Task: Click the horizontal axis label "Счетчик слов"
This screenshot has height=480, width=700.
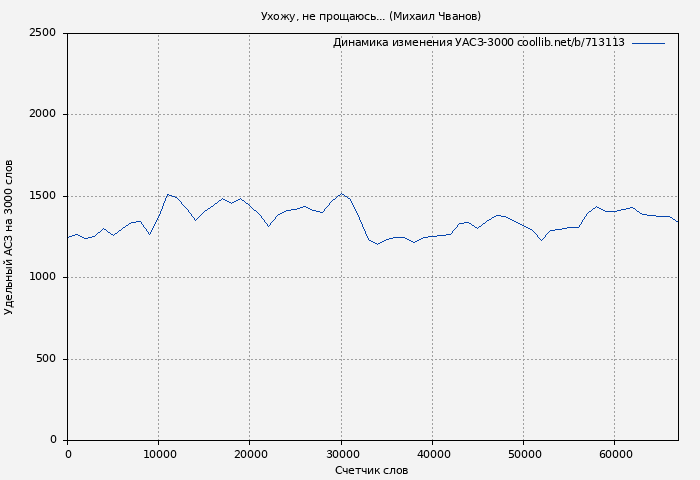Action: (371, 470)
